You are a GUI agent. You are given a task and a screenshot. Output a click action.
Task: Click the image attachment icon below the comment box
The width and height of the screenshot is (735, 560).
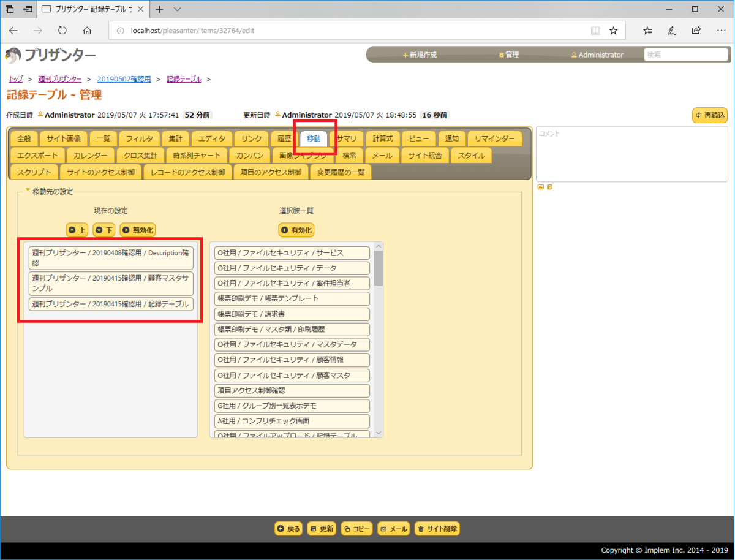[x=541, y=187]
